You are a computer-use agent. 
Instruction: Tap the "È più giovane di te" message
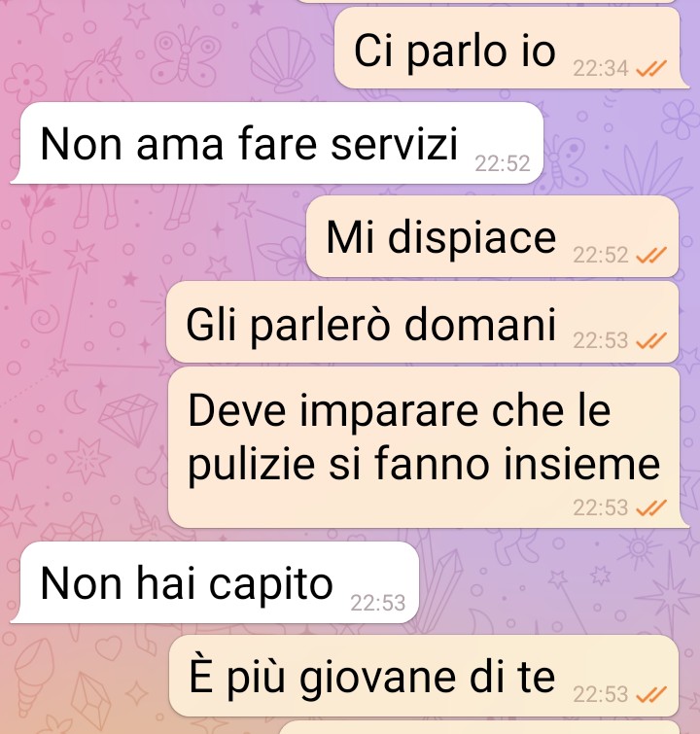(423, 676)
